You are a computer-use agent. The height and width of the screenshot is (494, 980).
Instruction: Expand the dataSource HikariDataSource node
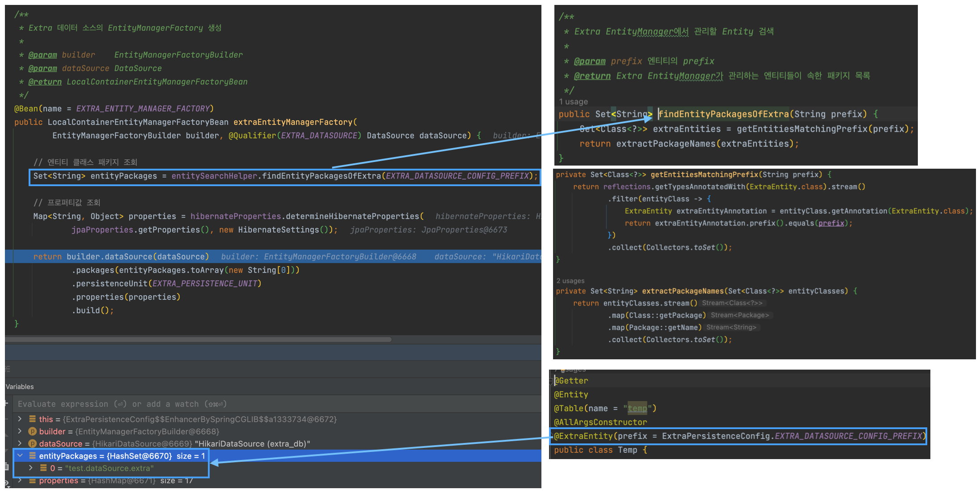(x=20, y=443)
